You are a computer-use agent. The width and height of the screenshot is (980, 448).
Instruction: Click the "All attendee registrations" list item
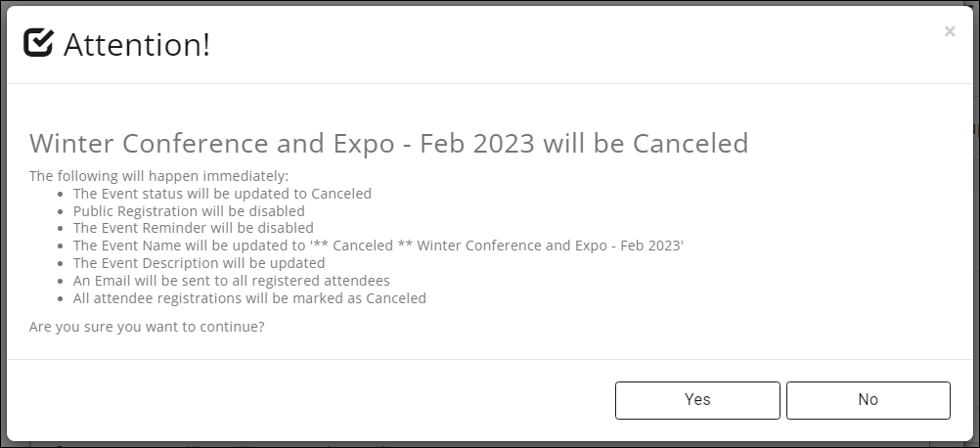(249, 298)
